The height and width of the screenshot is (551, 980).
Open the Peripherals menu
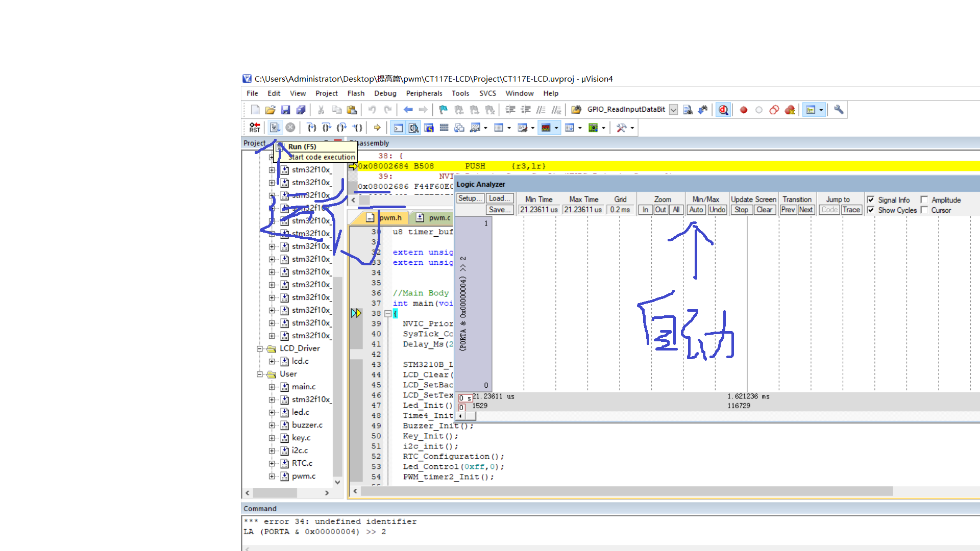424,93
